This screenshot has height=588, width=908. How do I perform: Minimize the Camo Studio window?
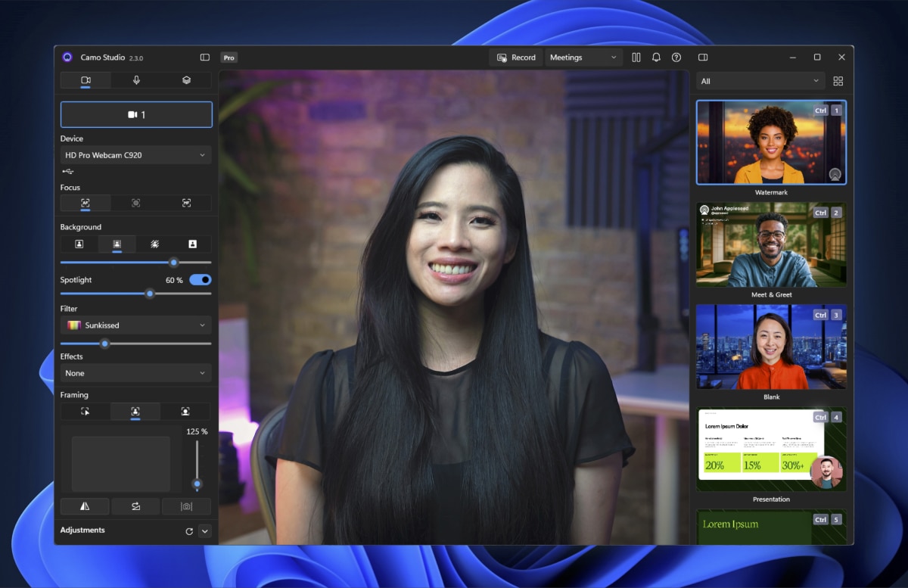792,58
